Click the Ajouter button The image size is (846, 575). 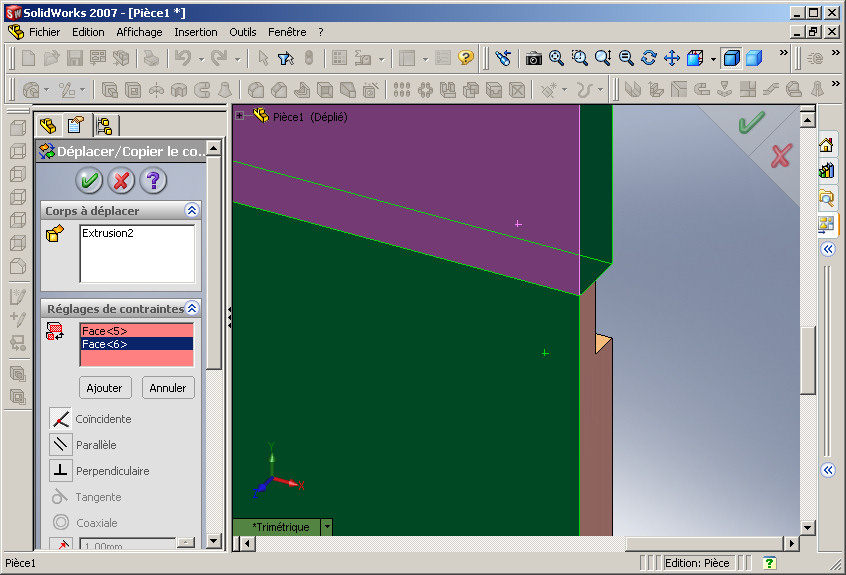105,388
